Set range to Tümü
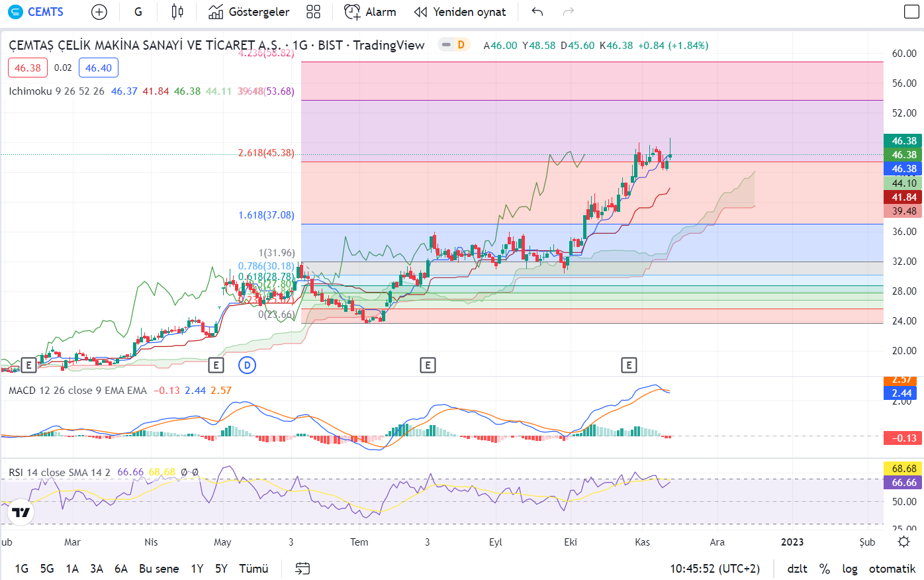 254,569
